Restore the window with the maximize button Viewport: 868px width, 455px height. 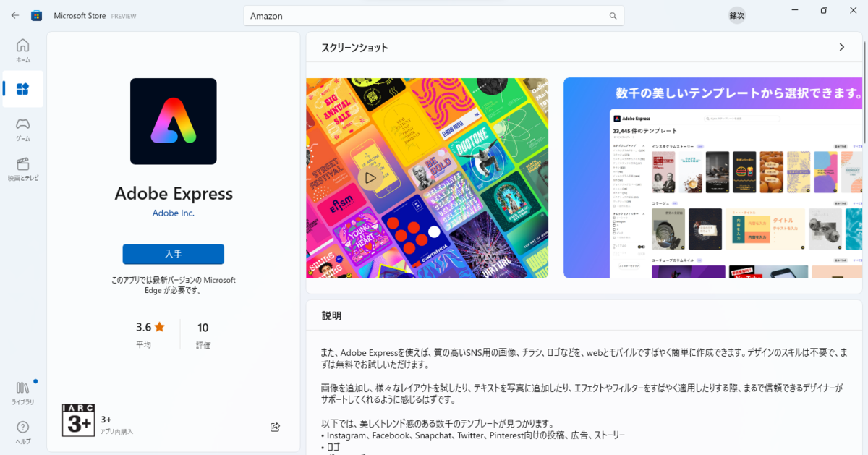[x=824, y=10]
